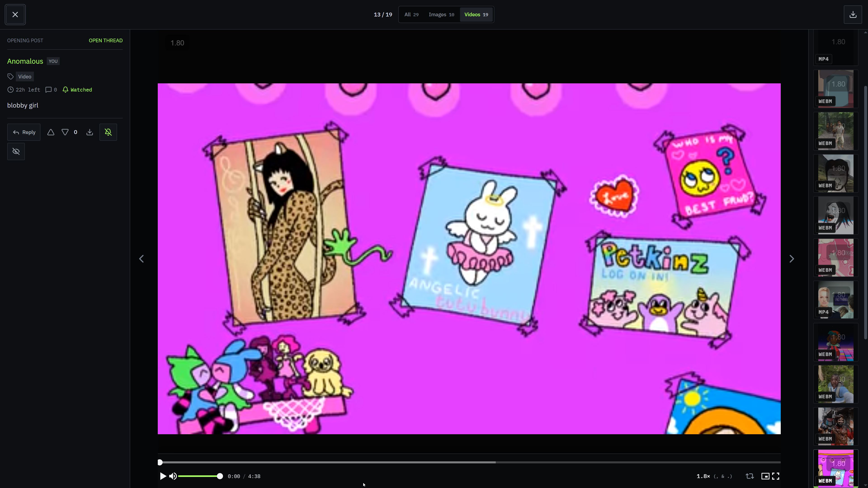The width and height of the screenshot is (868, 488).
Task: Click the video frame to play
Action: pos(469,259)
